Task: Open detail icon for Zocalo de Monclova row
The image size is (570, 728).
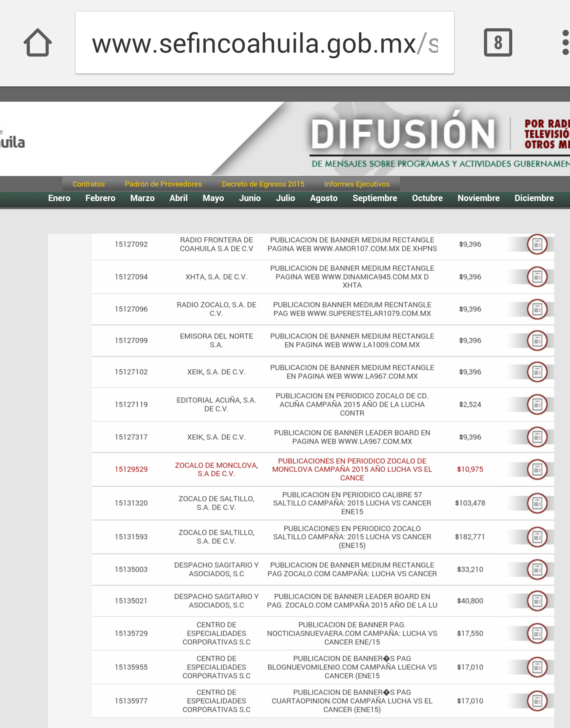Action: [537, 469]
